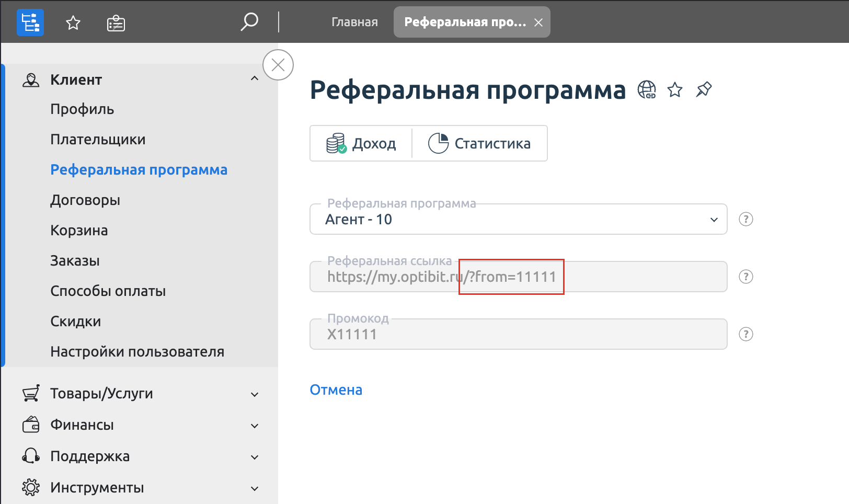The image size is (849, 504).
Task: Click the Клиент user icon
Action: click(x=31, y=80)
